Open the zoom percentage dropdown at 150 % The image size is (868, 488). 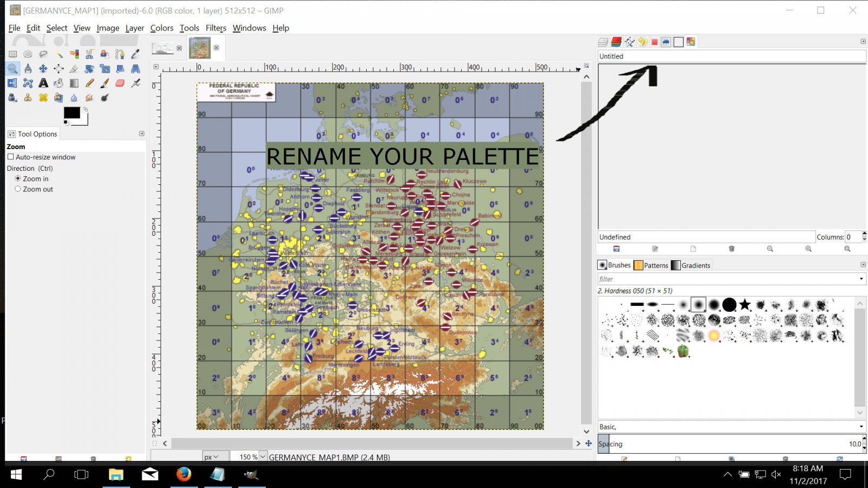(x=263, y=457)
